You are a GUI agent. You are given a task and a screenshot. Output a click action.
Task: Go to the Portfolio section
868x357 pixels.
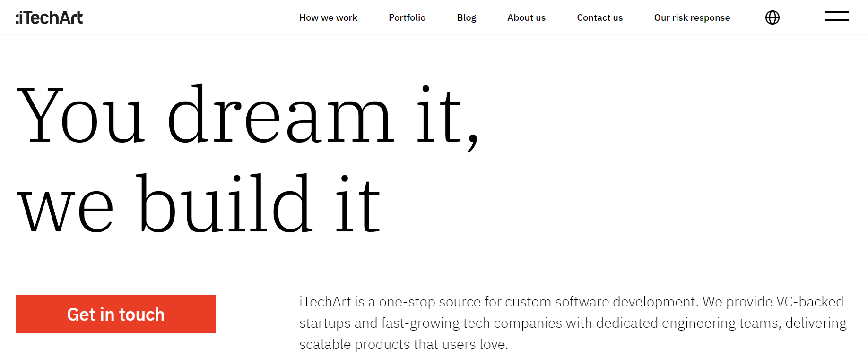click(407, 18)
